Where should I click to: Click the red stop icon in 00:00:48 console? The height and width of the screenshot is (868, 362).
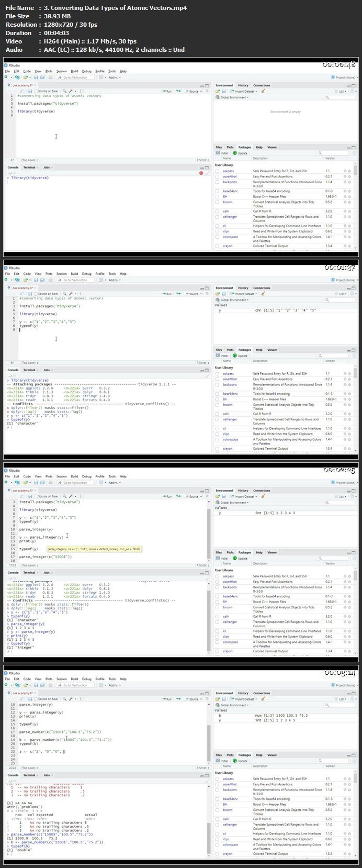(x=201, y=173)
